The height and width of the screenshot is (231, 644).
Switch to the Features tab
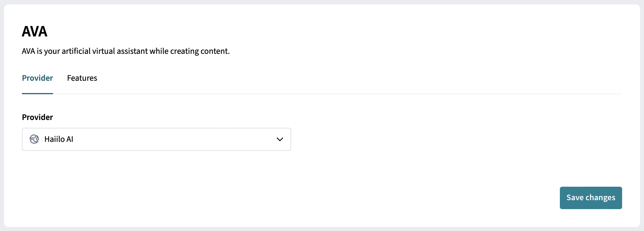82,78
